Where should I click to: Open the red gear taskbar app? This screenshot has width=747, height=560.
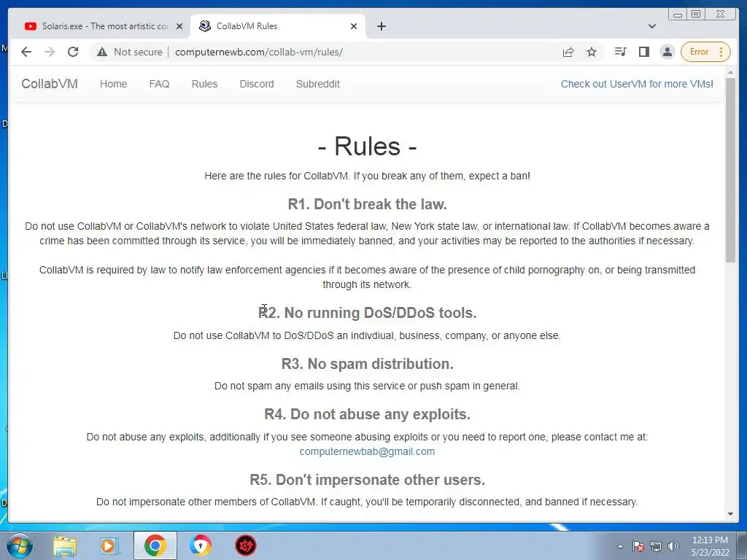(x=246, y=545)
